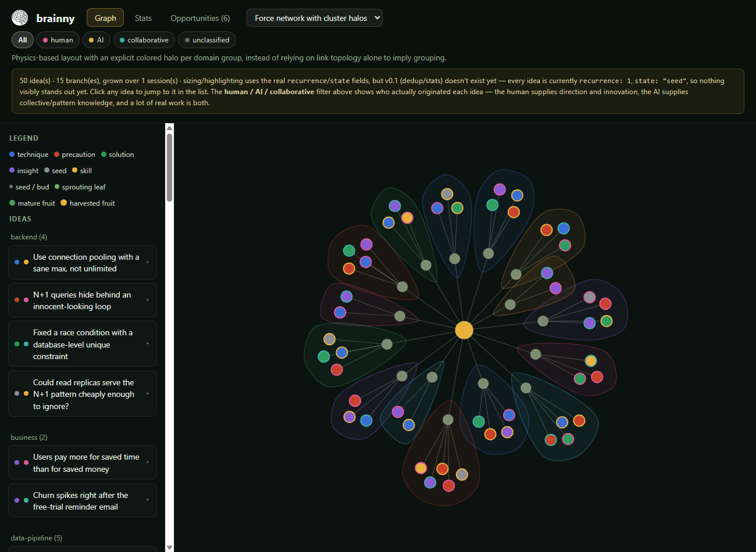Filter ideas by unclassified origin
This screenshot has height=552, width=756.
pos(207,40)
